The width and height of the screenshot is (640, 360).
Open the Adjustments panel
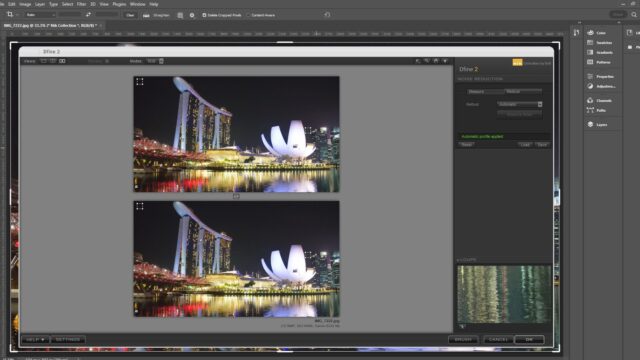[601, 86]
